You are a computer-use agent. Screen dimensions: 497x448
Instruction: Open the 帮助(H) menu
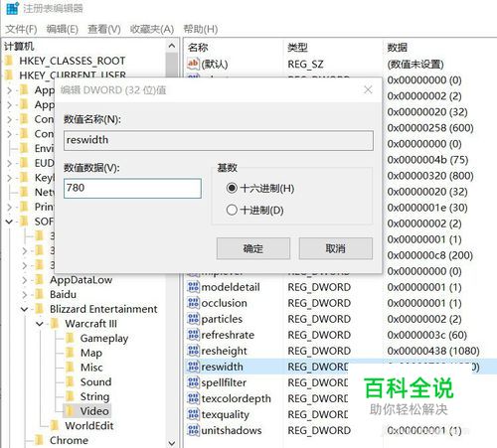coord(201,29)
